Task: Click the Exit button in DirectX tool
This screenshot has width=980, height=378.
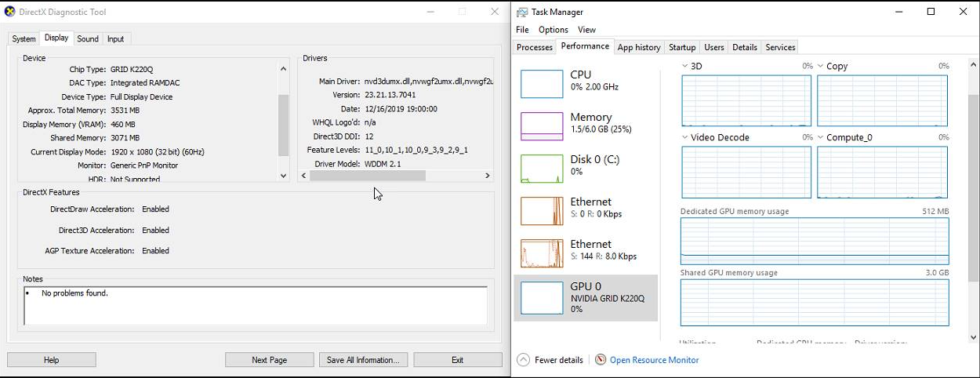Action: click(x=457, y=360)
